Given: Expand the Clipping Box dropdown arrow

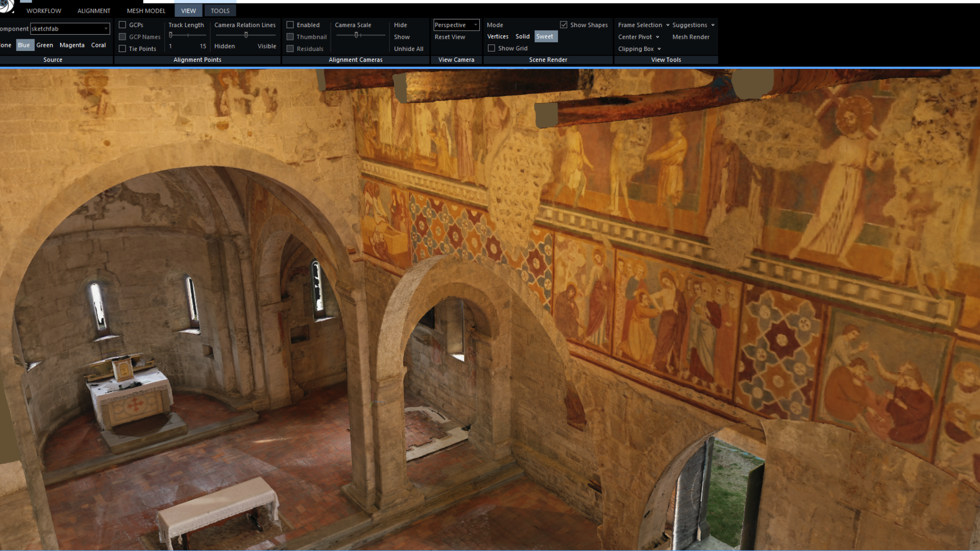Looking at the screenshot, I should point(659,49).
